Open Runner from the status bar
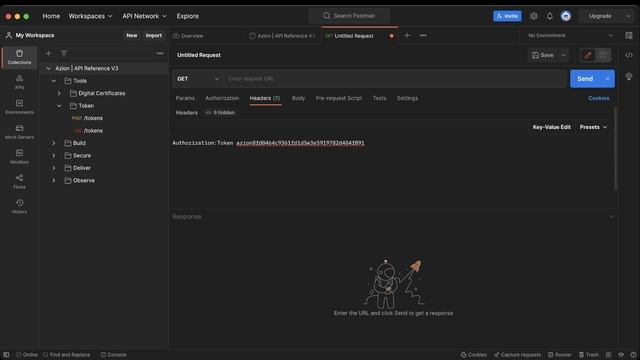640x360 pixels. coord(560,355)
